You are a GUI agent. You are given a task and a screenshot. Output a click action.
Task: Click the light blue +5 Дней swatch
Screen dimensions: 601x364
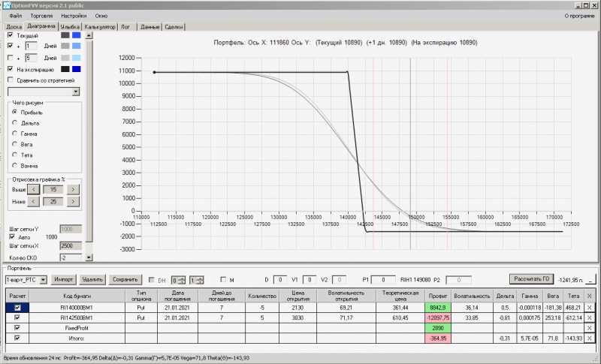pos(77,58)
